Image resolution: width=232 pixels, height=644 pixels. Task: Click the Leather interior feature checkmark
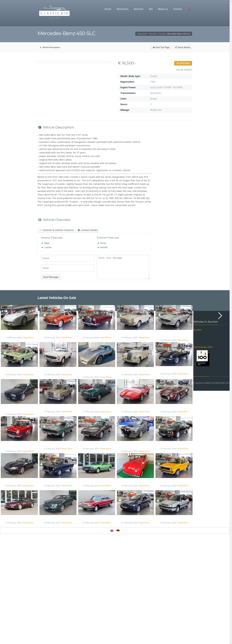[42, 247]
